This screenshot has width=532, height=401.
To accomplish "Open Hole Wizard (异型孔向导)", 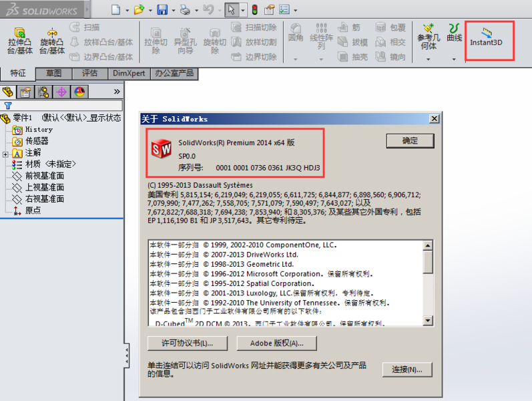I will (185, 41).
